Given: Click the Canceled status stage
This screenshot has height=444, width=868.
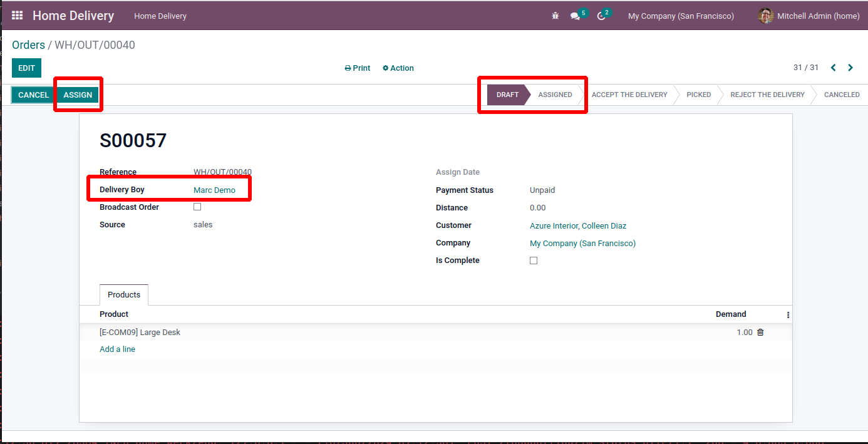Looking at the screenshot, I should [842, 95].
